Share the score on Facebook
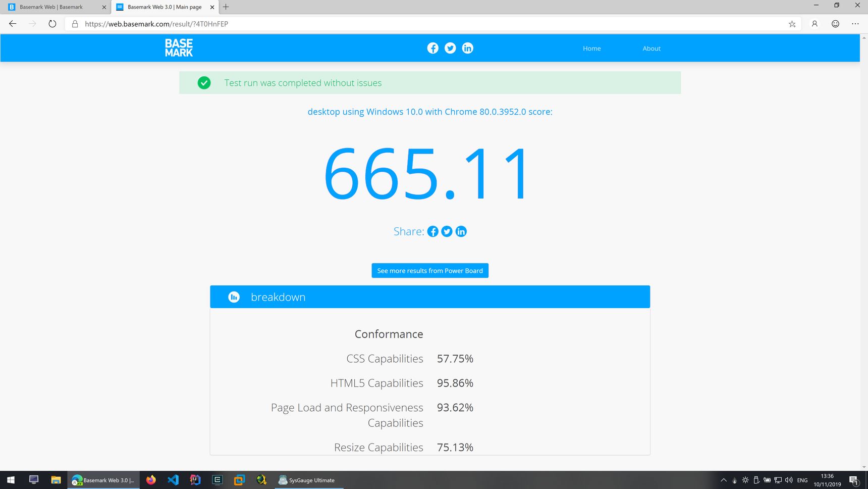The image size is (868, 489). pos(433,231)
